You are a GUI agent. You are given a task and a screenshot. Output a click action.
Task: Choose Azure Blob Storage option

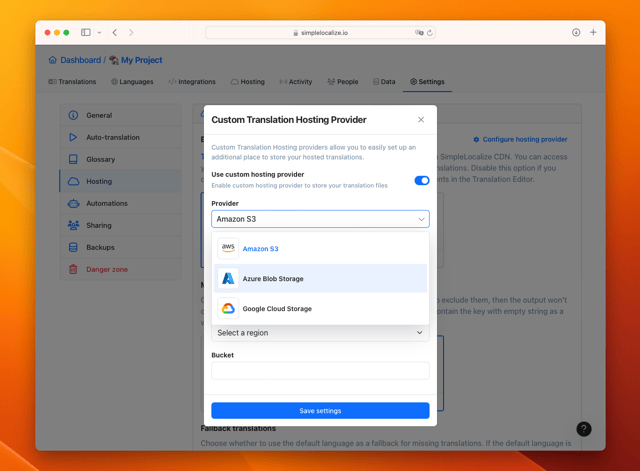tap(320, 278)
